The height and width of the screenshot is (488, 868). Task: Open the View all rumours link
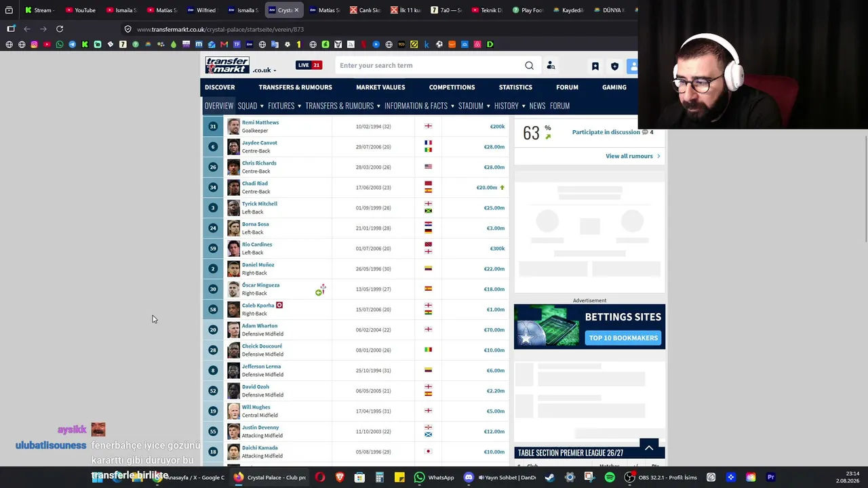(x=633, y=157)
